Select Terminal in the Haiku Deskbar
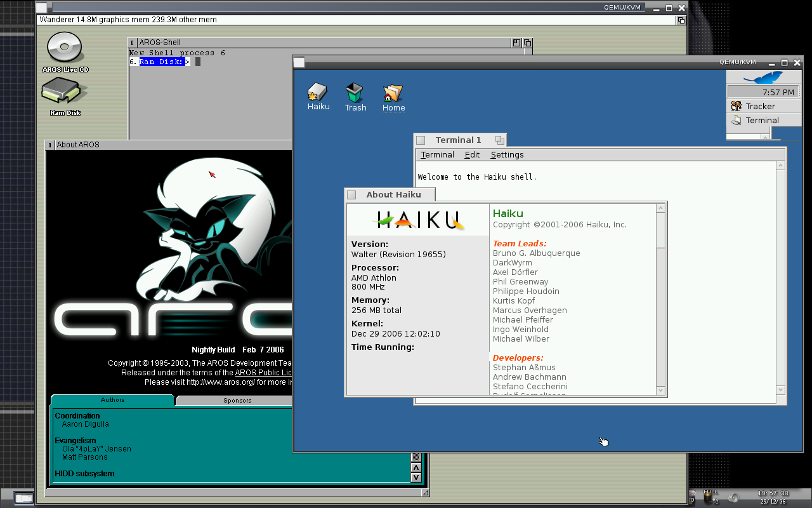 click(761, 121)
